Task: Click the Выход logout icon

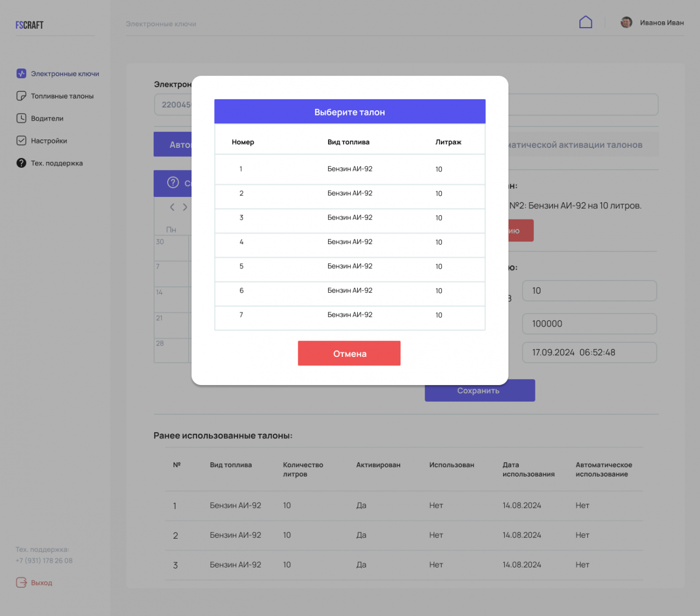Action: pos(21,583)
